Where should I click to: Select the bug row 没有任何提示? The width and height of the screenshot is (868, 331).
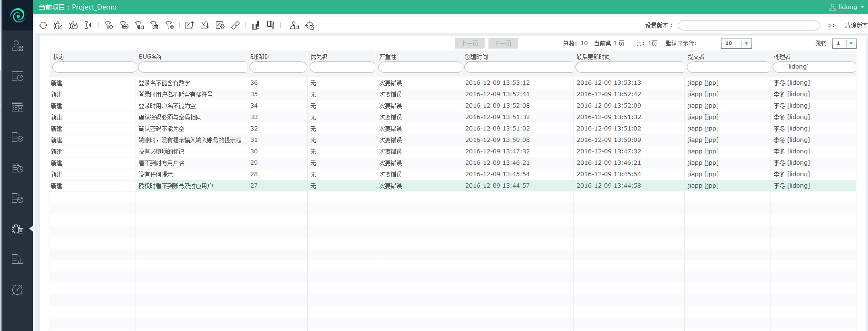453,174
